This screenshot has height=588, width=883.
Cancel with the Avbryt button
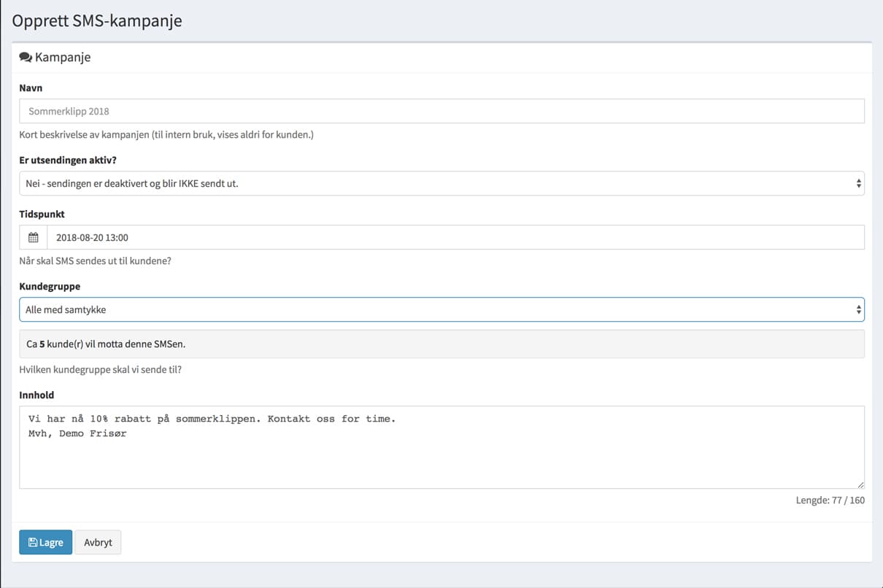tap(98, 542)
